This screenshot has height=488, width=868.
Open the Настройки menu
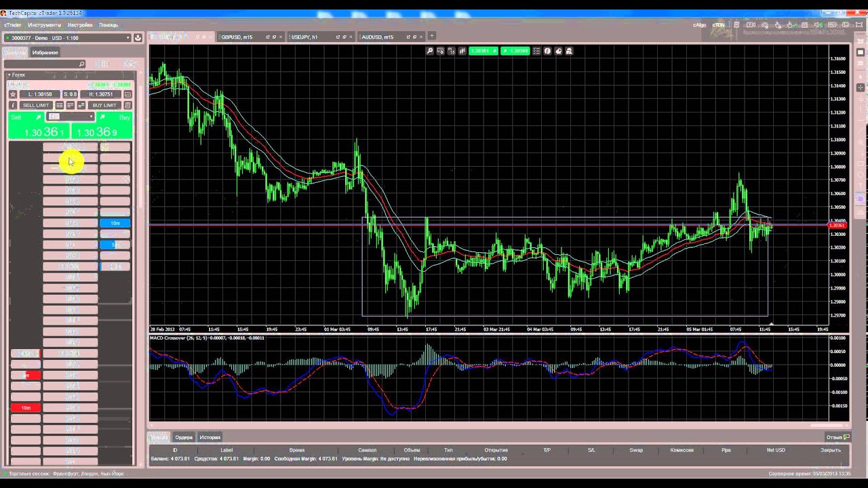(x=80, y=25)
